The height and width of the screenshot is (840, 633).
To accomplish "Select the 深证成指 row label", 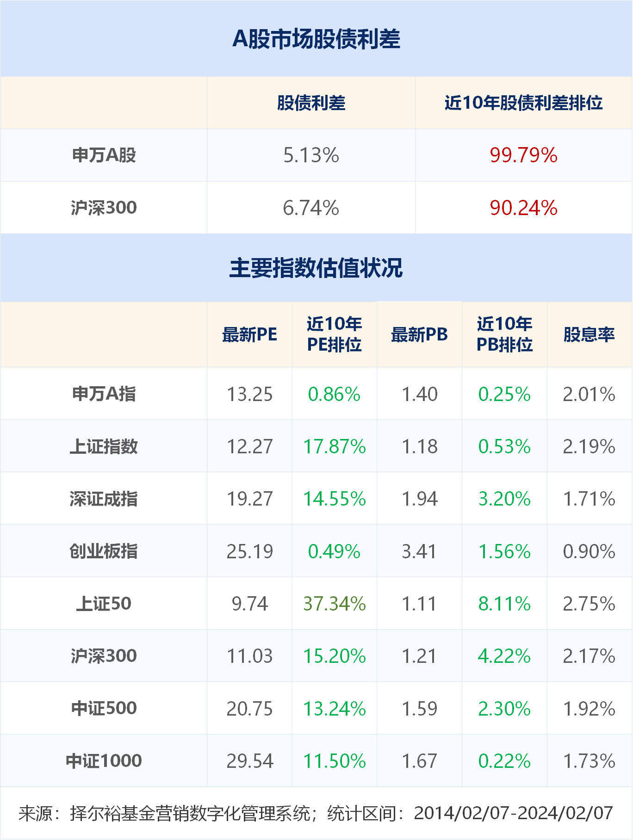I will (104, 499).
